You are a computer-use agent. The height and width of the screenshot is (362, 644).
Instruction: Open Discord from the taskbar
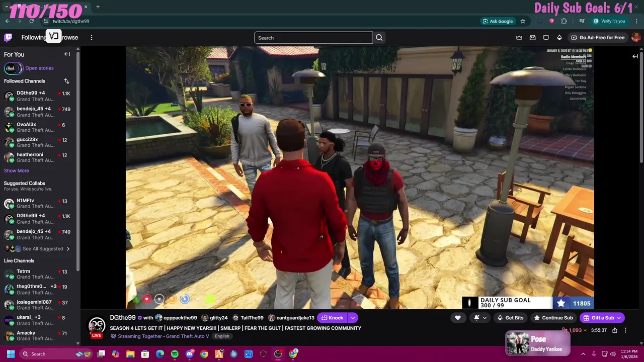189,354
